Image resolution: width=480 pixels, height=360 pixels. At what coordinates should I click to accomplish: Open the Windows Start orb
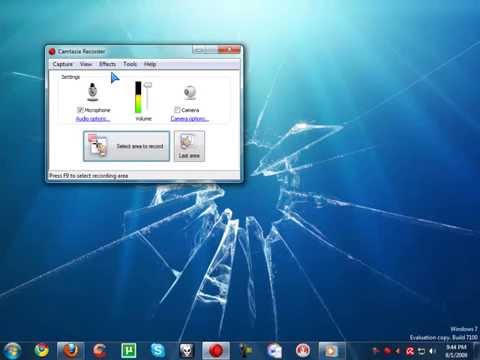coord(13,351)
